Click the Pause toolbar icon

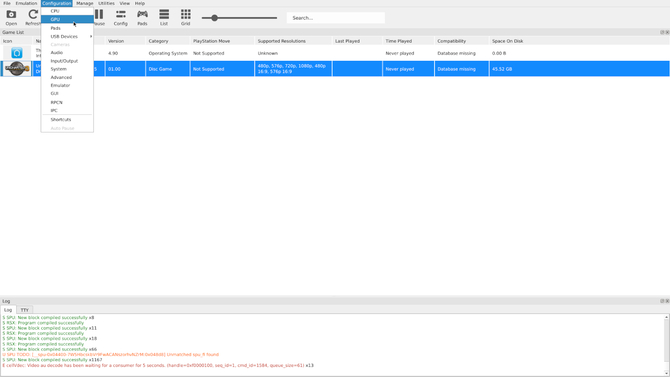(99, 18)
